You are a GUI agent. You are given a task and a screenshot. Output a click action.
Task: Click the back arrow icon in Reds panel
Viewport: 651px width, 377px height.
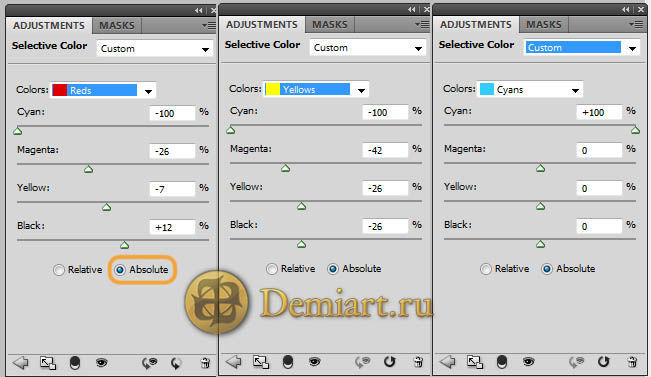(x=21, y=363)
